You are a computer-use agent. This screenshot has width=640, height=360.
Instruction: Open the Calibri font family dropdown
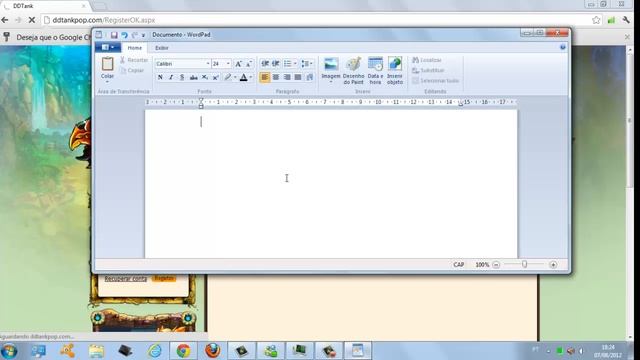tap(208, 64)
